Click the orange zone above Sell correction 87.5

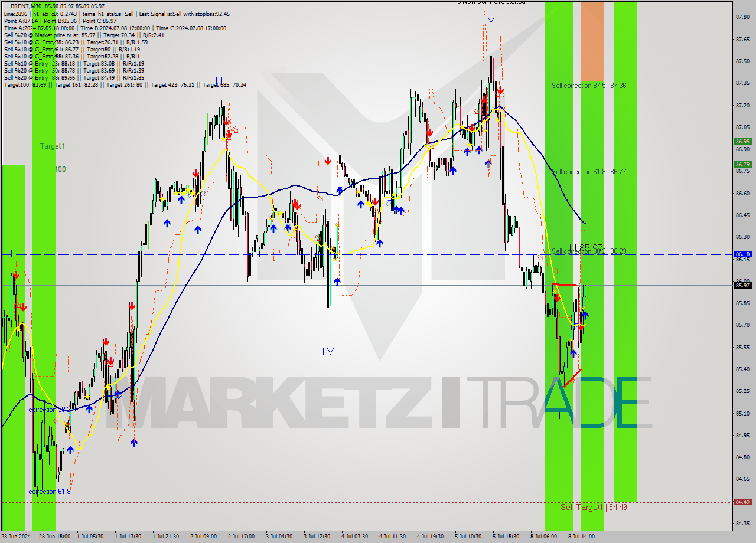point(592,41)
